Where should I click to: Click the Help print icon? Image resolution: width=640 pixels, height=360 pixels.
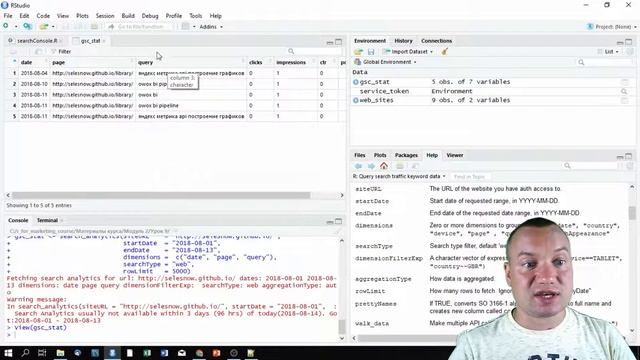[x=400, y=166]
